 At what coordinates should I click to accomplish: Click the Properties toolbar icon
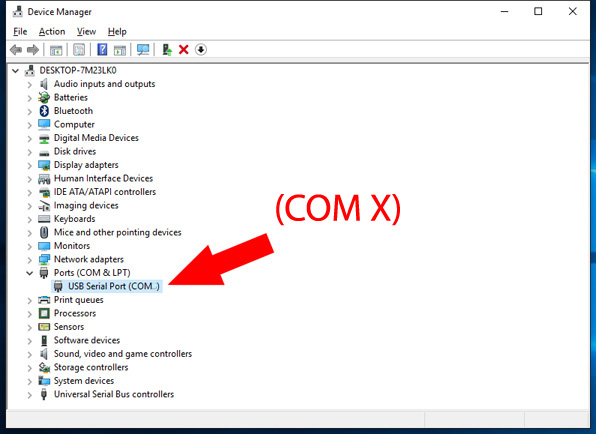(x=79, y=50)
